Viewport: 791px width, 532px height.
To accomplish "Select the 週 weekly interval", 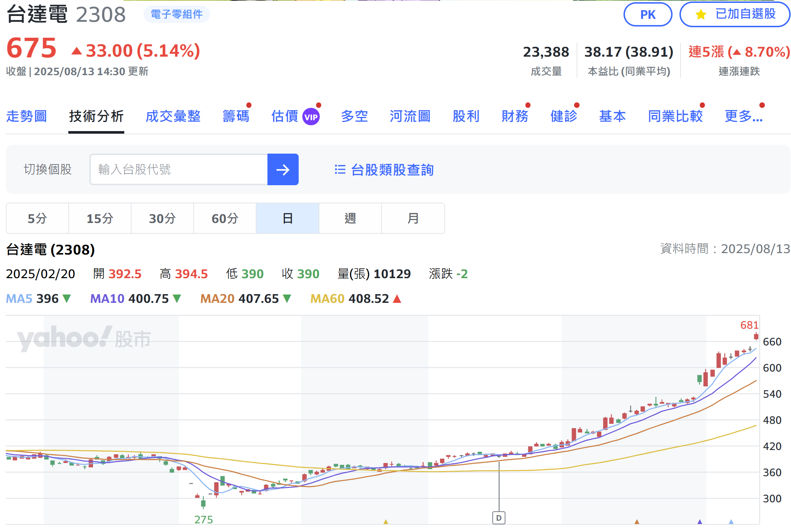I will 350,218.
